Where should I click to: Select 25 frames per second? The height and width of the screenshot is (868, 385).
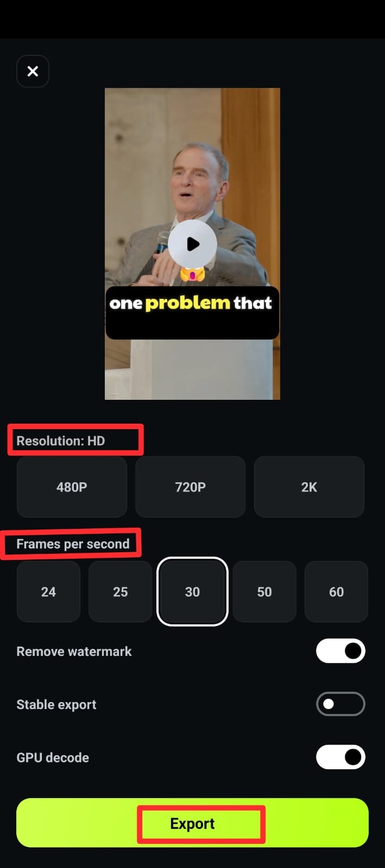pos(120,591)
